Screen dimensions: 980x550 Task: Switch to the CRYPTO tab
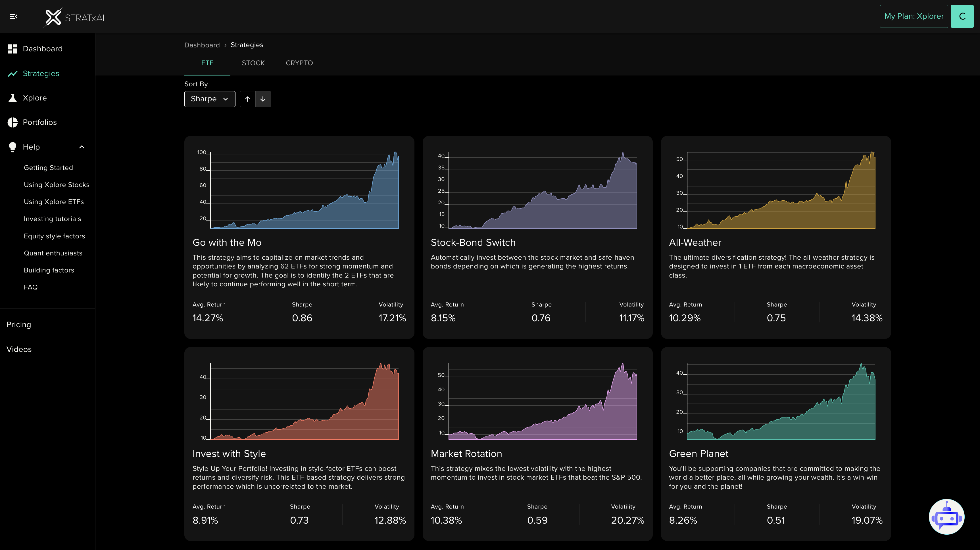point(299,63)
